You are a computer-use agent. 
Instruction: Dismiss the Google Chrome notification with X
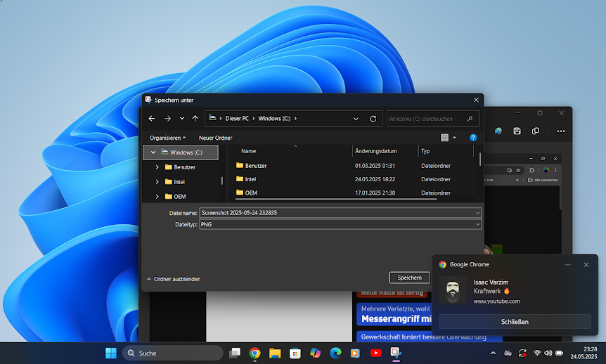pyautogui.click(x=586, y=265)
